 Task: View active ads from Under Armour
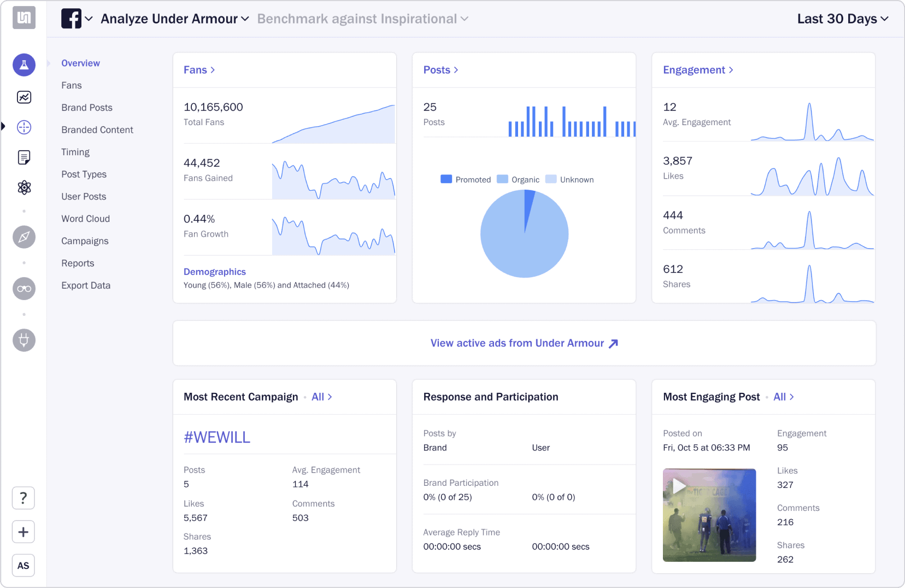524,343
